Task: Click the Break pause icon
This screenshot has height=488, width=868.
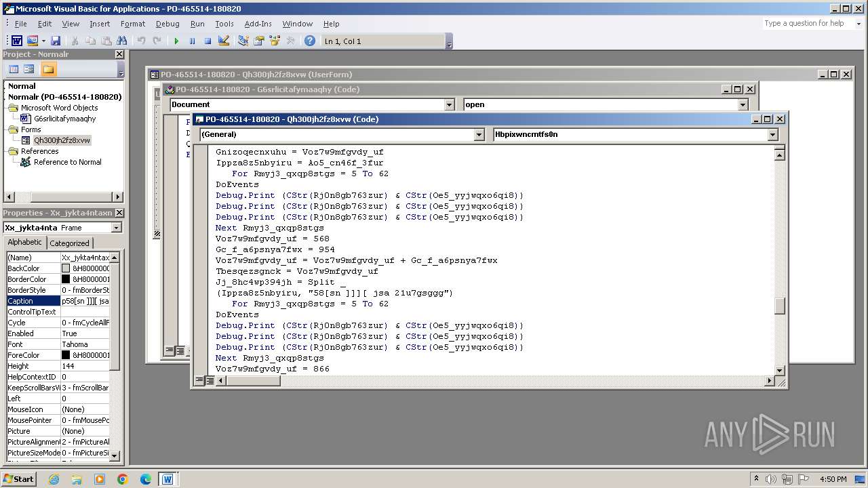Action: [x=192, y=41]
